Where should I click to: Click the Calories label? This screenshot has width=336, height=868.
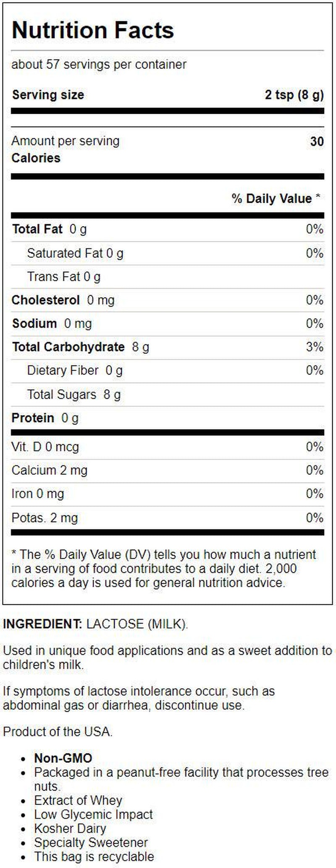36,158
